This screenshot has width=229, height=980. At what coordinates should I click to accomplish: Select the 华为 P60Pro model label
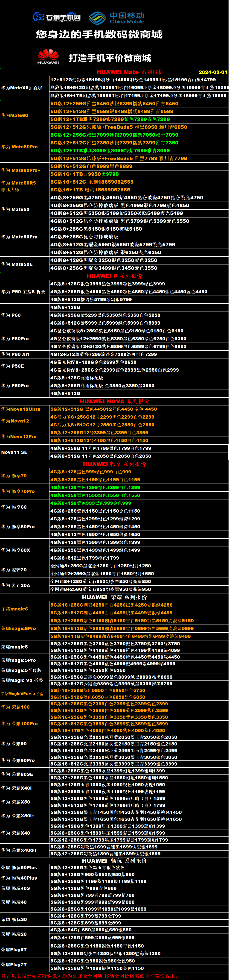point(15,339)
